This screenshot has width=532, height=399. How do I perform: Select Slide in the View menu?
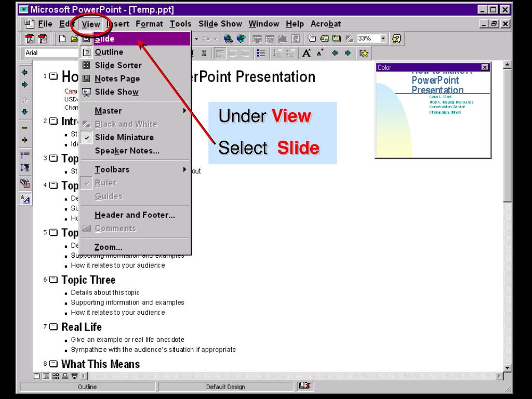point(136,38)
